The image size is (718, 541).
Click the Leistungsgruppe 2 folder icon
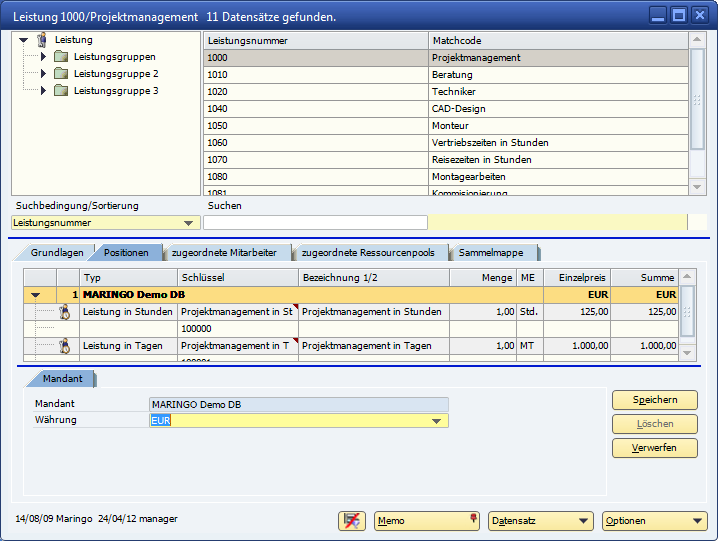[x=61, y=74]
